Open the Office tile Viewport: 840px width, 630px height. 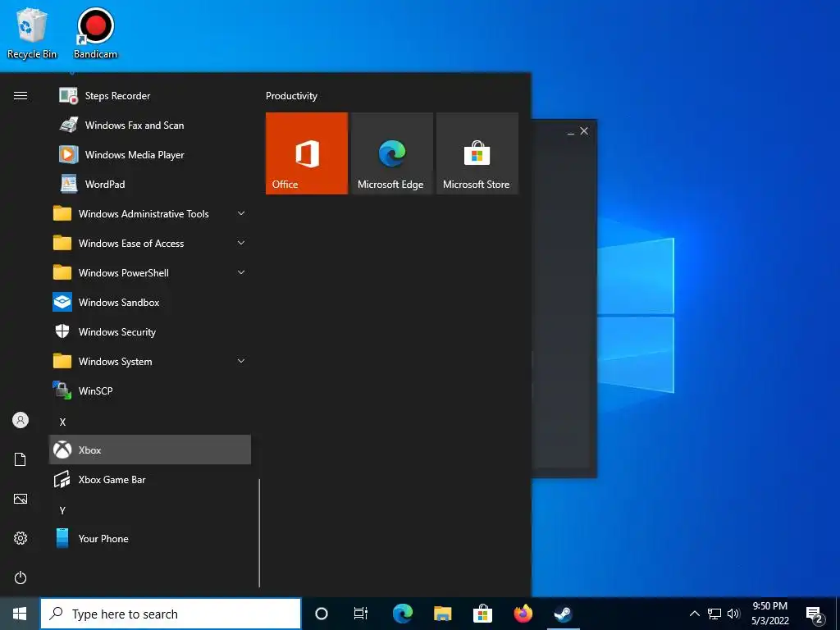pos(307,153)
